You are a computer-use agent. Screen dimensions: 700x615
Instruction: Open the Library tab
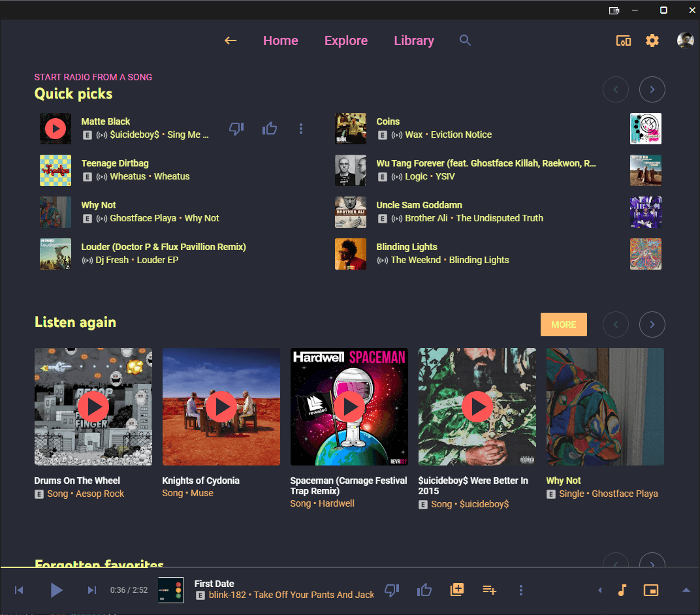pyautogui.click(x=414, y=40)
